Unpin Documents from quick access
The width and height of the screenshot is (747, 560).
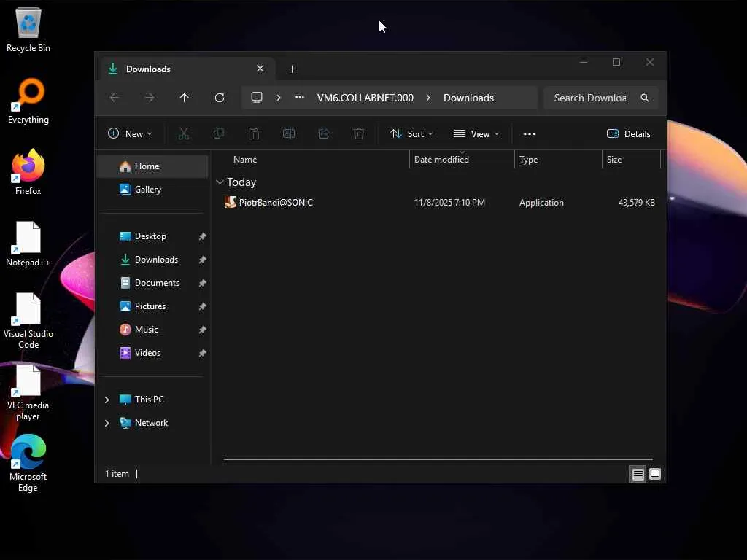point(203,283)
